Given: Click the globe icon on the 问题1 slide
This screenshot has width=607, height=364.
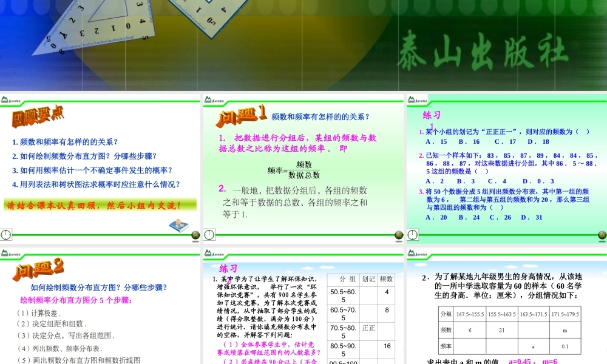Looking at the screenshot, I should pyautogui.click(x=399, y=235).
